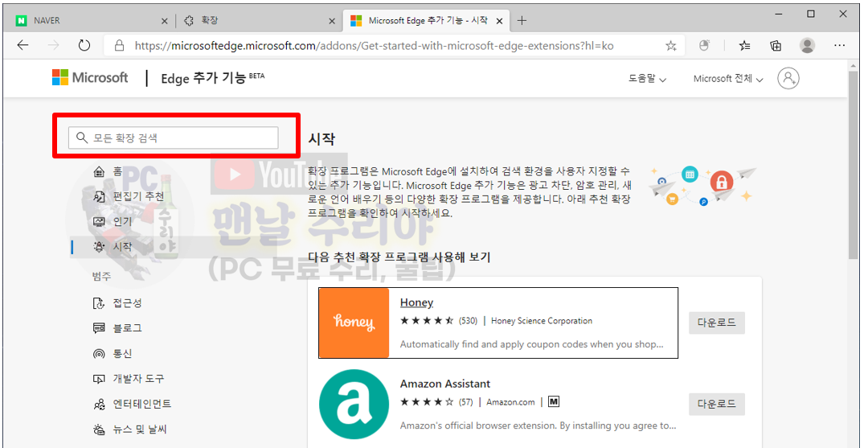Click the Microsoft logo
This screenshot has height=448, width=868.
(x=90, y=77)
